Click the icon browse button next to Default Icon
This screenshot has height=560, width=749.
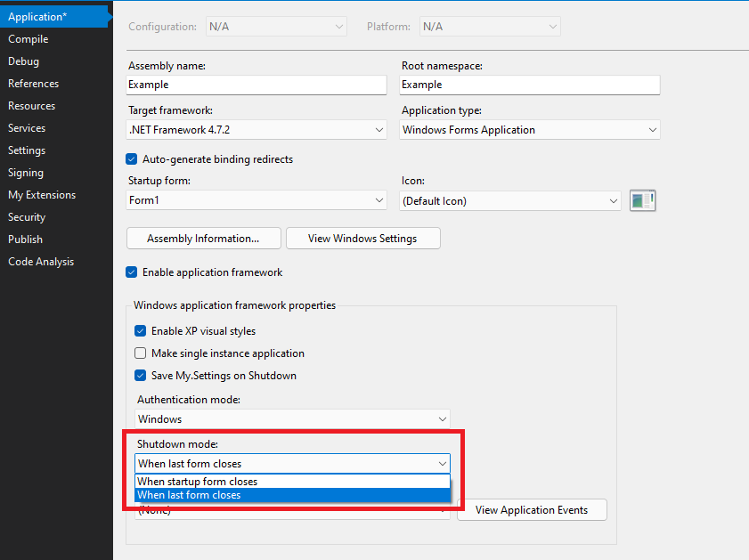(642, 200)
